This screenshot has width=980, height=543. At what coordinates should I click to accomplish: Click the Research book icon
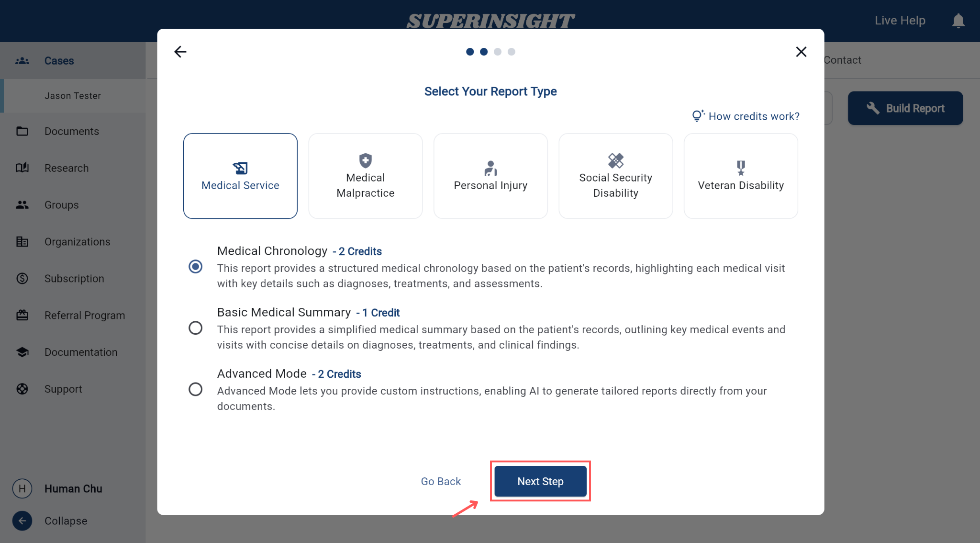tap(22, 168)
